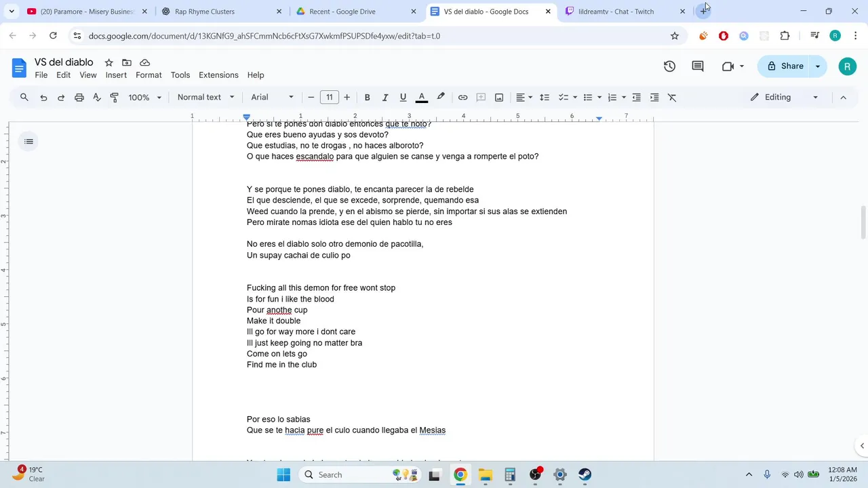Switch to lildreamtv Twitch tab
This screenshot has width=868, height=488.
point(624,12)
